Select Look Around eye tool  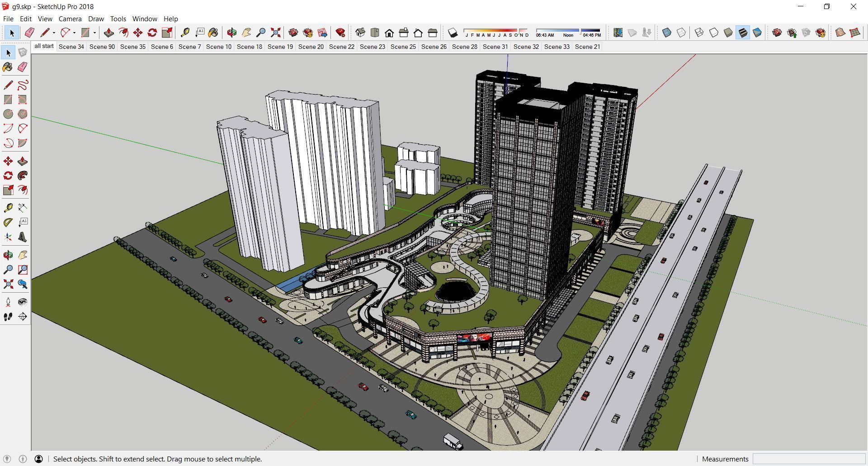click(23, 302)
